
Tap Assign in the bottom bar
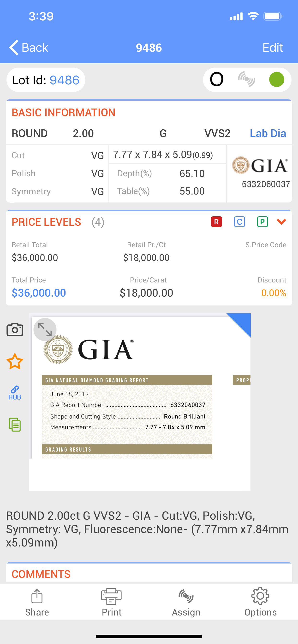click(x=186, y=603)
